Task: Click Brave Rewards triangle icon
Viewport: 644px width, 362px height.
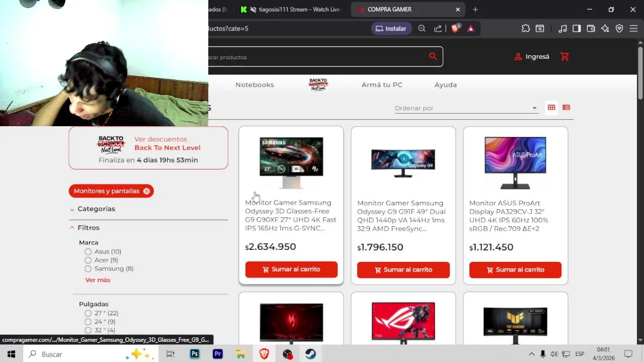Action: (x=470, y=29)
